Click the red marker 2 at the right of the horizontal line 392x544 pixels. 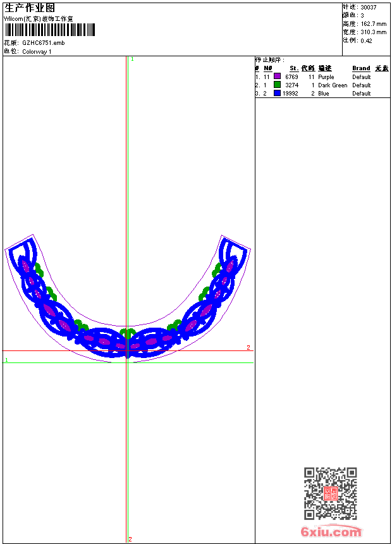pyautogui.click(x=248, y=347)
